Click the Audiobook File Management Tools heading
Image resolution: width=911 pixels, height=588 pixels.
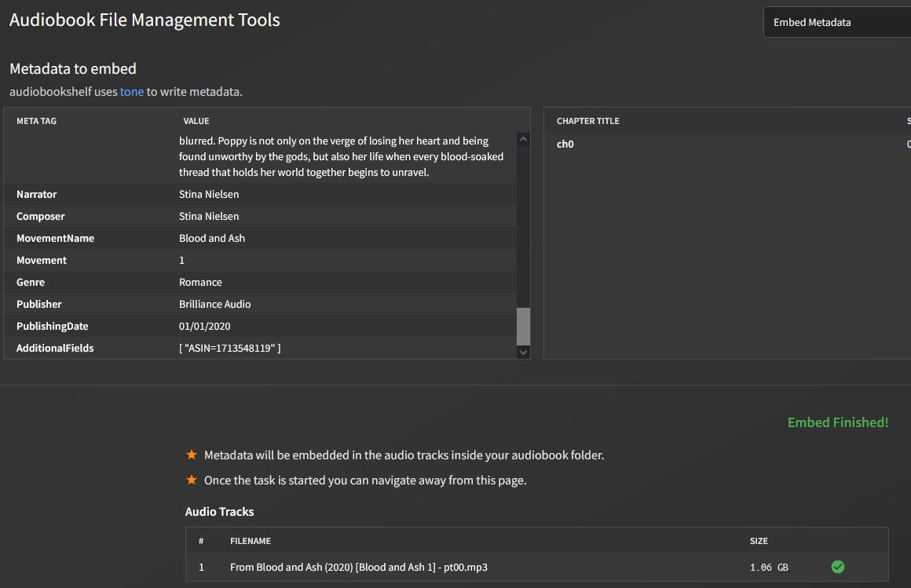tap(145, 20)
